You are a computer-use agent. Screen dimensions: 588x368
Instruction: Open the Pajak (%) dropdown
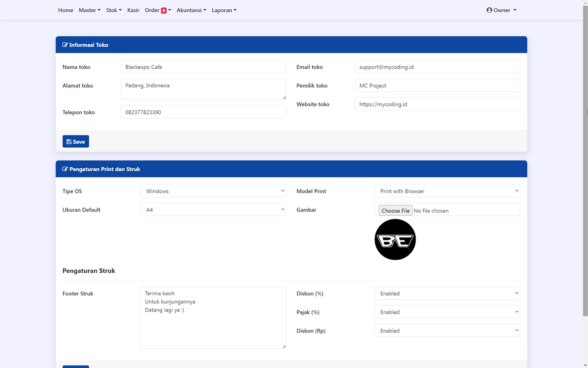447,312
